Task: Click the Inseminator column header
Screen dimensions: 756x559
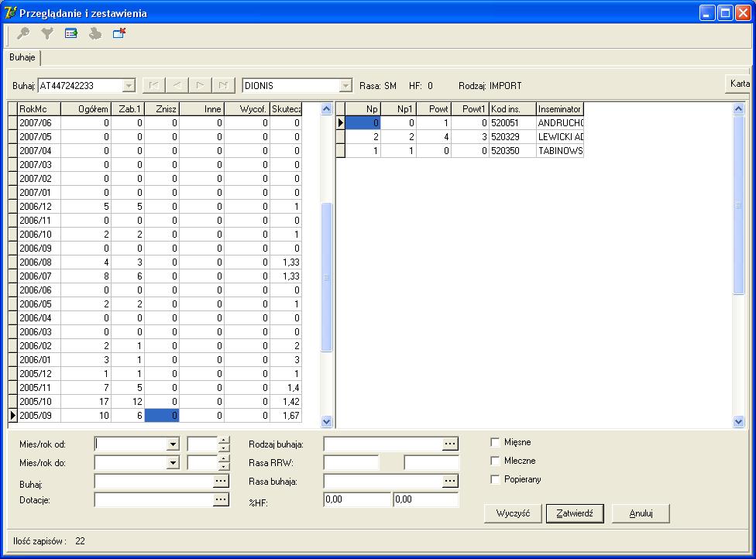Action: click(x=560, y=109)
